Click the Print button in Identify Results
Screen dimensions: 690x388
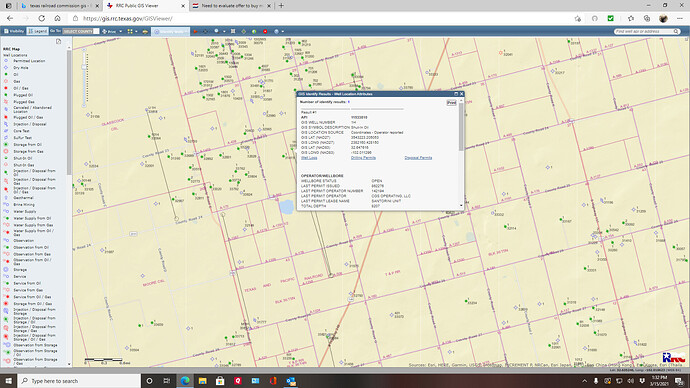[x=451, y=102]
